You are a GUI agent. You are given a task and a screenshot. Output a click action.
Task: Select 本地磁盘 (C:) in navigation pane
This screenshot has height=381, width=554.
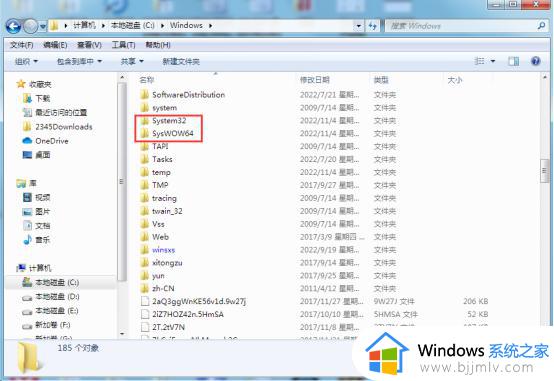pos(51,282)
